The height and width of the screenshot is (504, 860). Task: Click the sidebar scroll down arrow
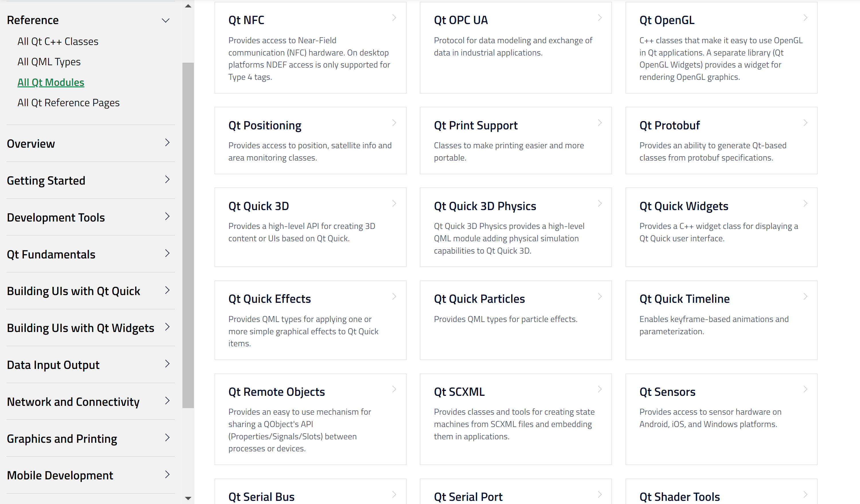pyautogui.click(x=188, y=498)
